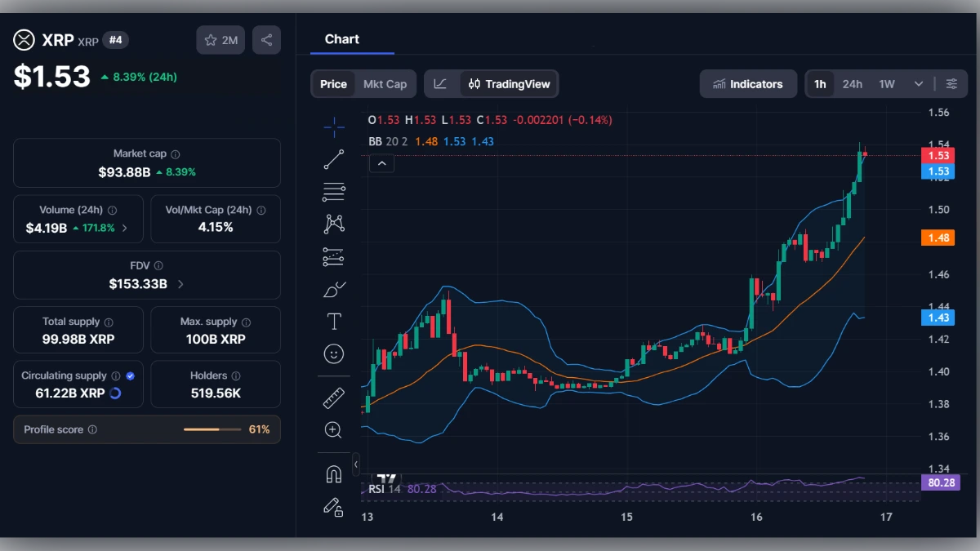Click the Profile score progress bar
Screen dimensions: 980x551
[x=212, y=429]
